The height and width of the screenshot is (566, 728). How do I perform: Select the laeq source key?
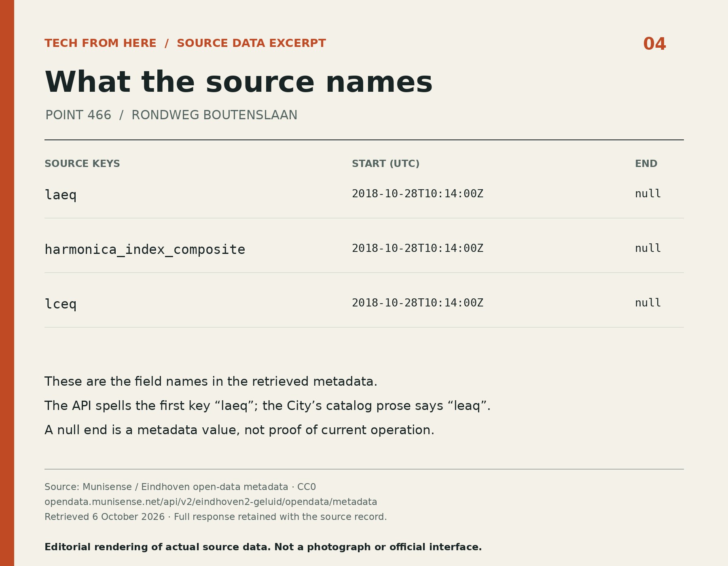[x=61, y=195]
